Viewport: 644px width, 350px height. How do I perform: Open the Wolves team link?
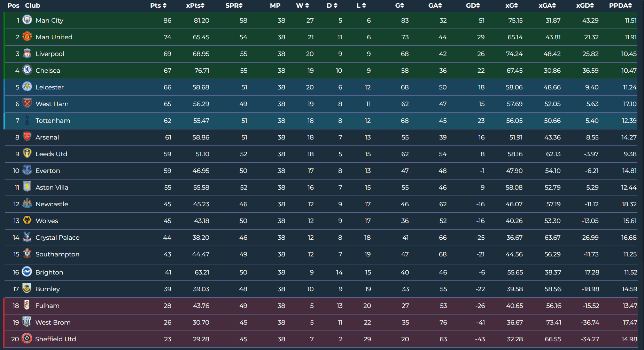click(x=47, y=221)
